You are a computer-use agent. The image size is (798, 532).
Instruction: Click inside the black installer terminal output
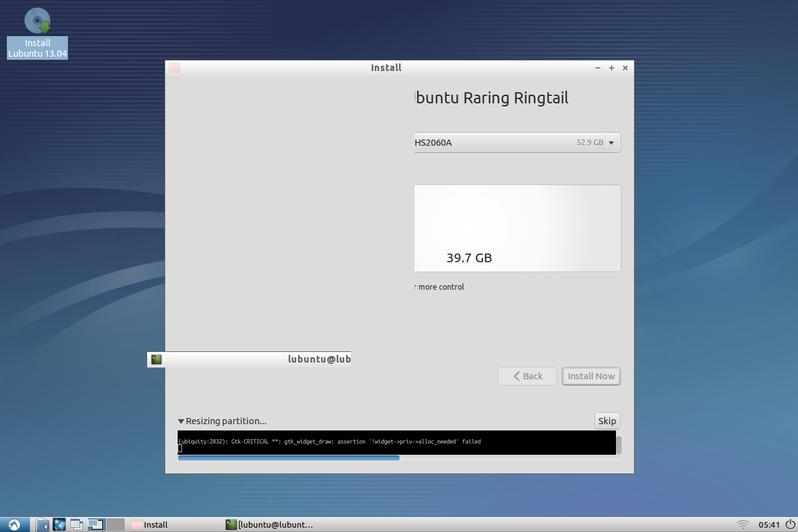pyautogui.click(x=397, y=442)
